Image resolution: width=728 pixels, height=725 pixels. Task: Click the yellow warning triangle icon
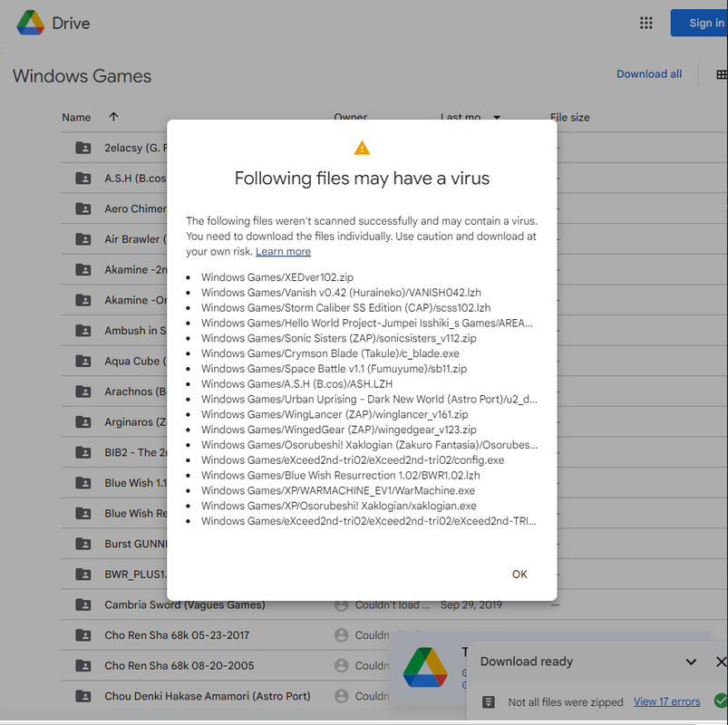point(362,148)
